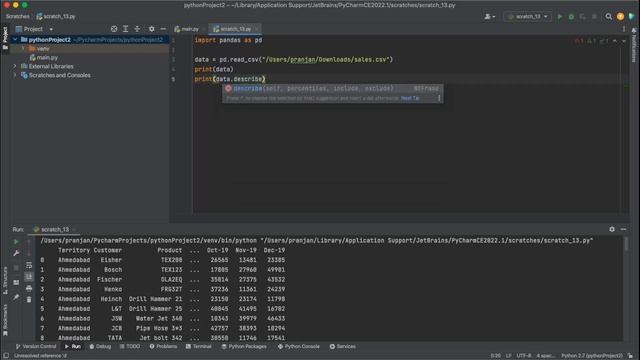This screenshot has height=360, width=640.
Task: Stop the process in the Run panel
Action: click(x=16, y=268)
